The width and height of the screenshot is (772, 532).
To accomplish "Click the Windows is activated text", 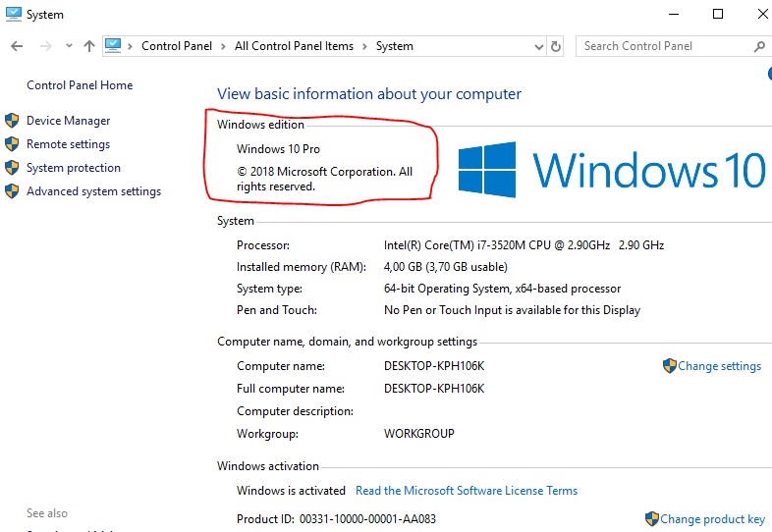I will tap(291, 491).
